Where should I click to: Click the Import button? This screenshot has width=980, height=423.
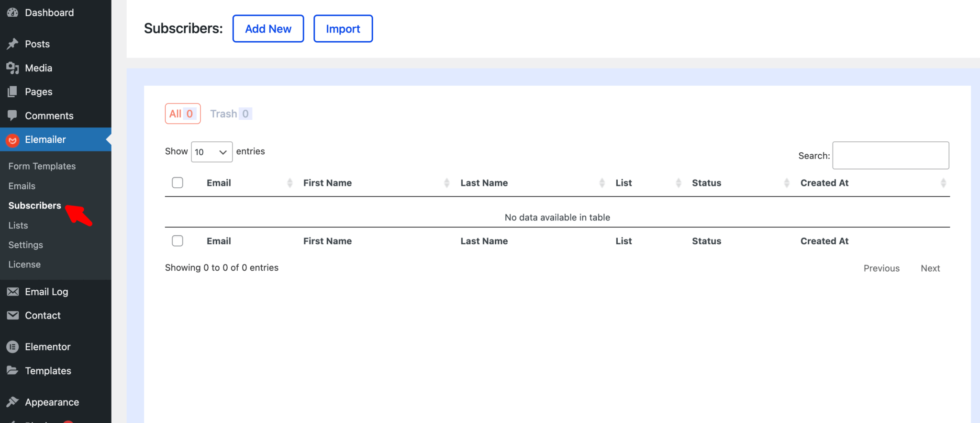(343, 29)
